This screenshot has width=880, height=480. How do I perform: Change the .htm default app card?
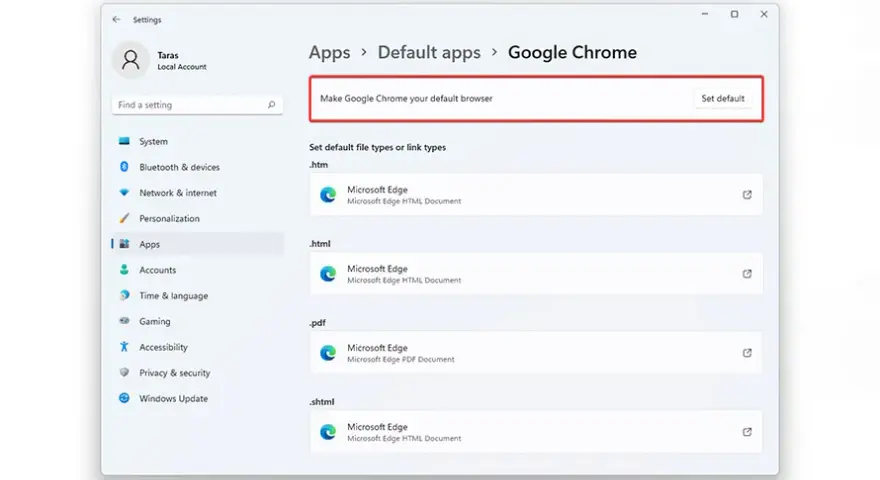536,195
